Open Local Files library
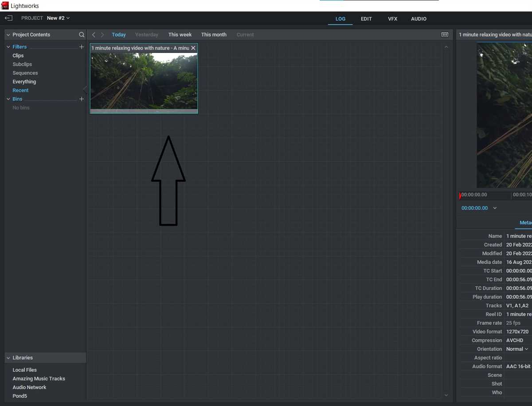This screenshot has width=532, height=406. click(25, 370)
